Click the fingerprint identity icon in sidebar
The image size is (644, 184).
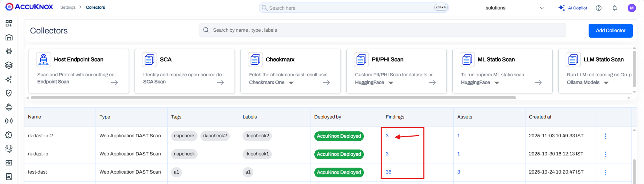(9, 149)
